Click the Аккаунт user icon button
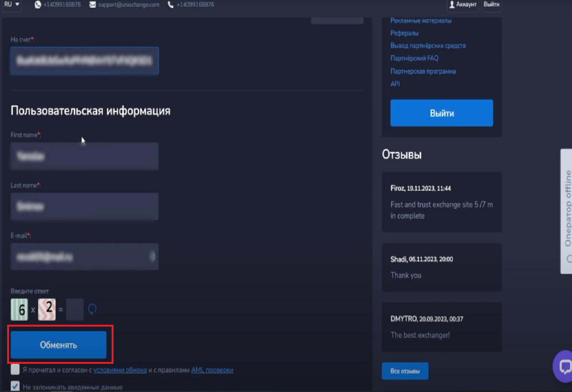 [463, 5]
